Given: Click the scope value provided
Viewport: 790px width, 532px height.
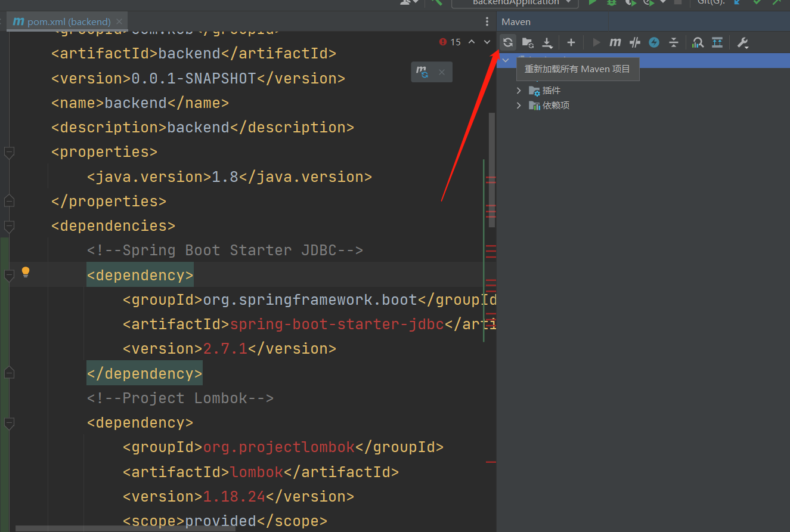Looking at the screenshot, I should point(221,521).
